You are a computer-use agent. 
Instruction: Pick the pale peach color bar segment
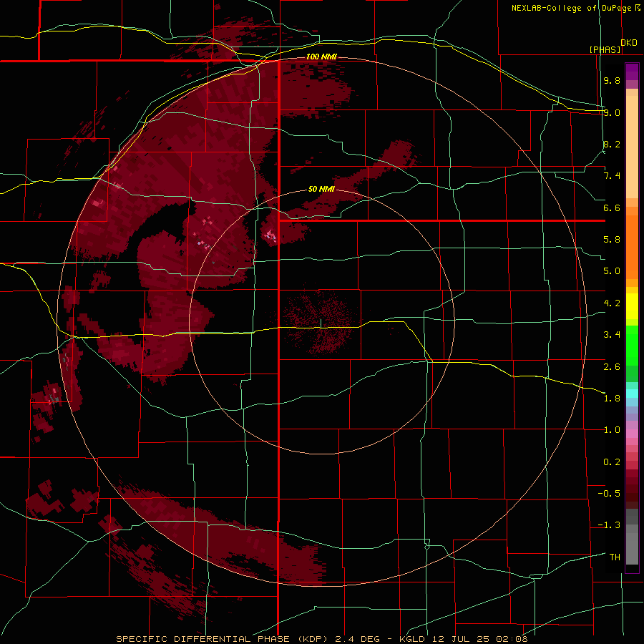(632, 147)
